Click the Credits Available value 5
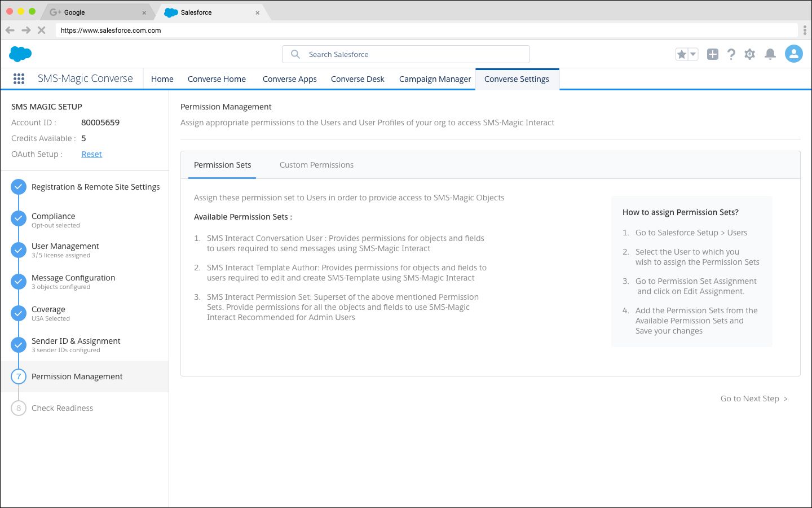812x508 pixels. (x=83, y=138)
